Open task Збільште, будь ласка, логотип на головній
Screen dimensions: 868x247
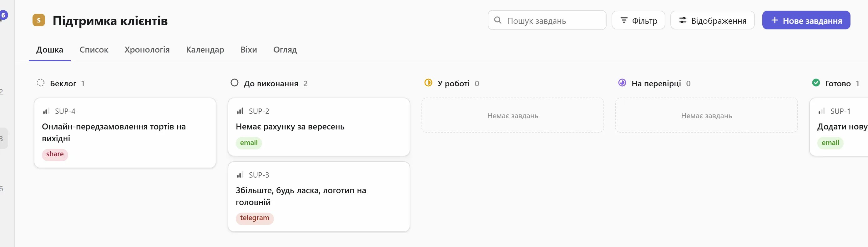[319, 196]
